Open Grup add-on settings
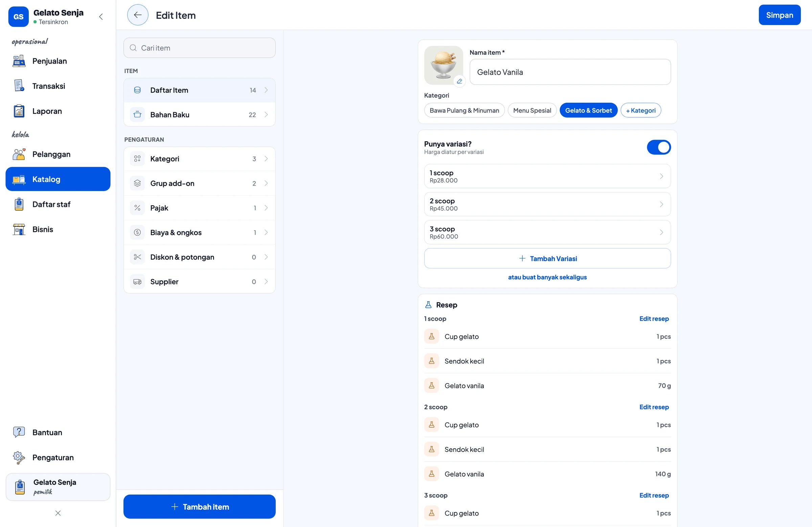This screenshot has width=812, height=527. click(199, 184)
